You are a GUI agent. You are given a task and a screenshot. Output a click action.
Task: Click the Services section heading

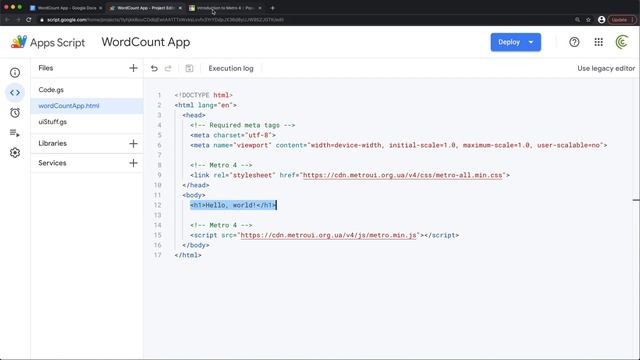52,163
